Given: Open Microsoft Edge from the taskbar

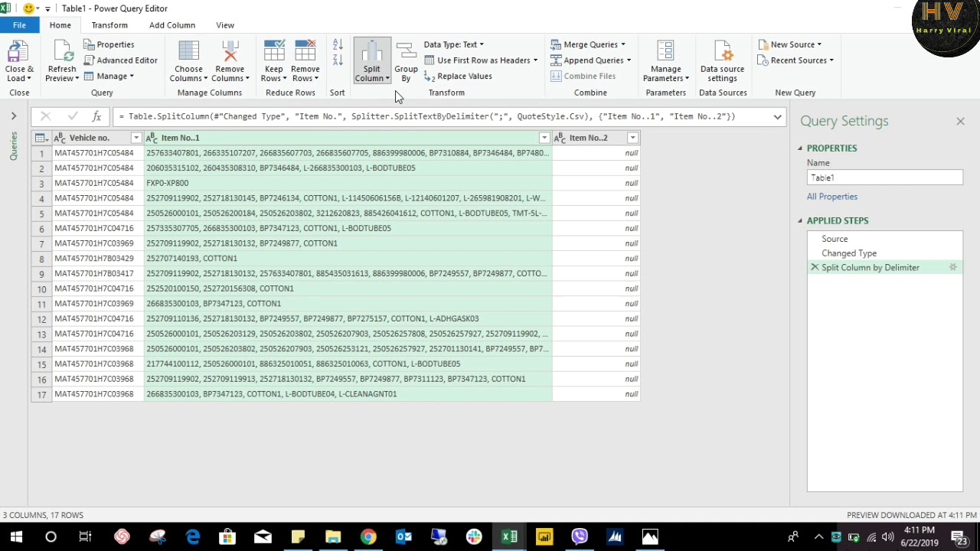Looking at the screenshot, I should [192, 537].
